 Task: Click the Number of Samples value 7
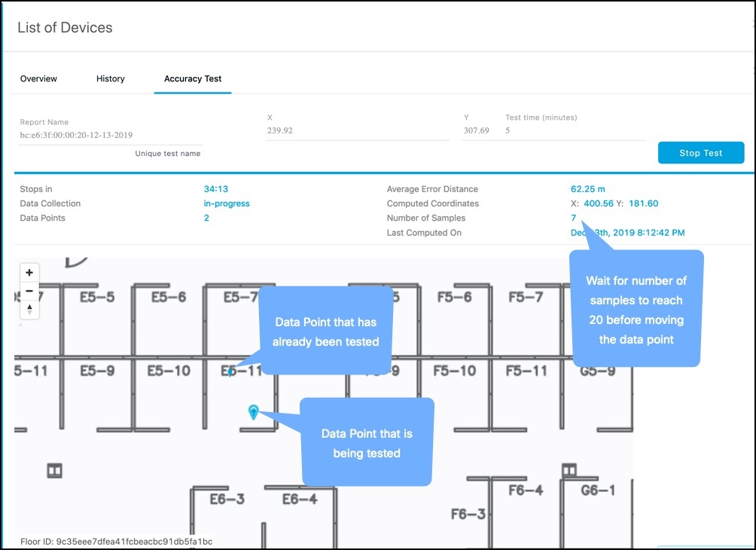pos(573,218)
